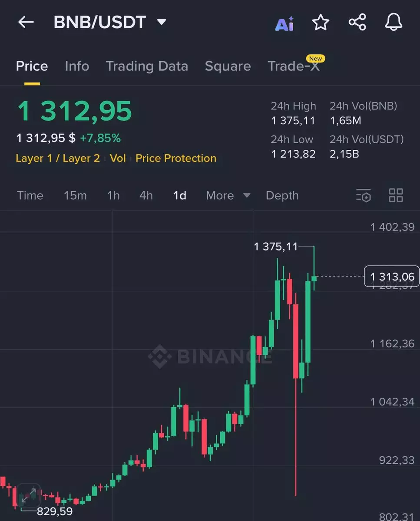Switch chart to 1h interval
This screenshot has height=521, width=420.
[113, 195]
